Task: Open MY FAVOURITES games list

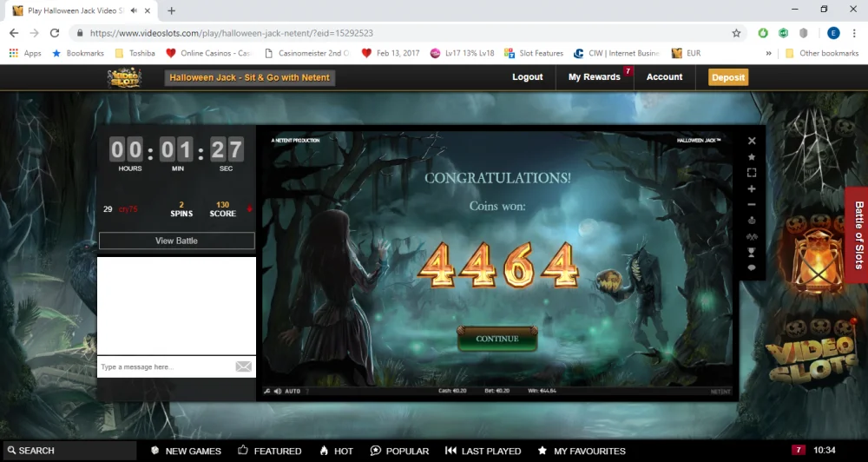Action: 582,451
